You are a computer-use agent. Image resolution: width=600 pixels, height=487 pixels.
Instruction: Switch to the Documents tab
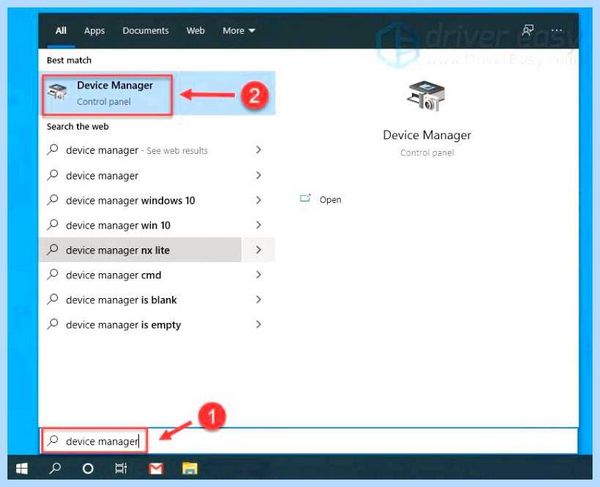pyautogui.click(x=145, y=31)
